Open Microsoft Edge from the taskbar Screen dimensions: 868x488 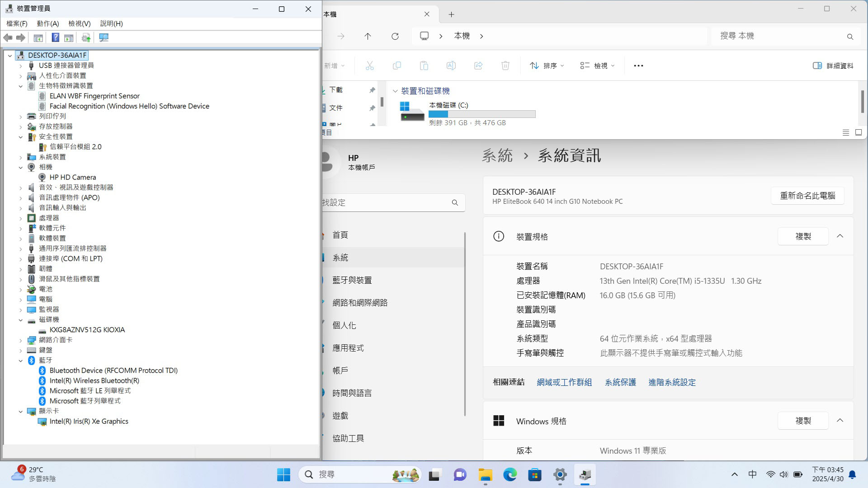[510, 474]
